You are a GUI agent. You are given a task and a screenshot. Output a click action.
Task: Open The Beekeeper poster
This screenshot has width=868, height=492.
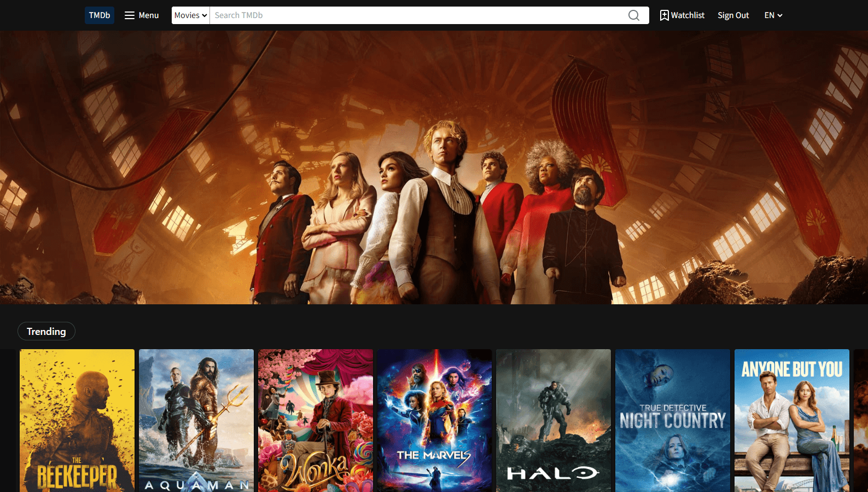coord(77,420)
